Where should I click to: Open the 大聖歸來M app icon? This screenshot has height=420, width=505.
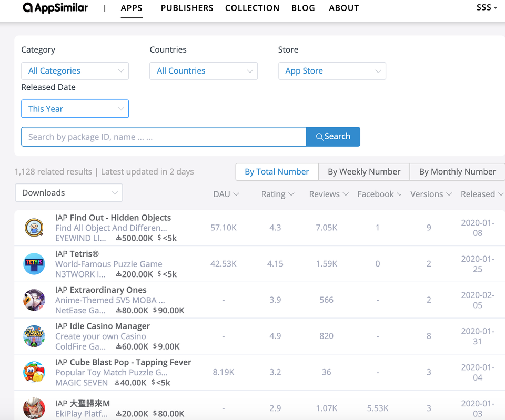point(34,408)
